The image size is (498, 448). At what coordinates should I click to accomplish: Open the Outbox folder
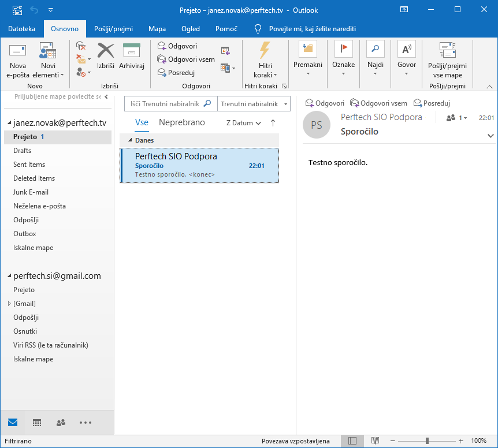[25, 234]
